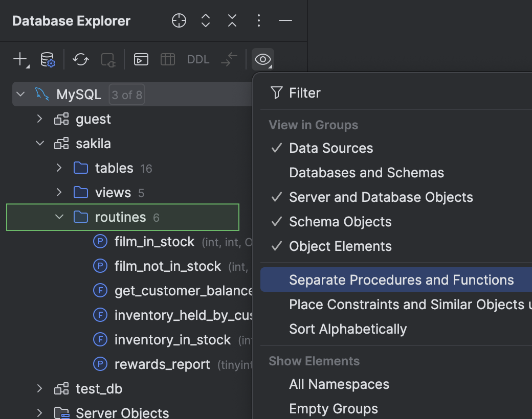View DDL of selected object
Screen dimensions: 532x419
pos(198,59)
